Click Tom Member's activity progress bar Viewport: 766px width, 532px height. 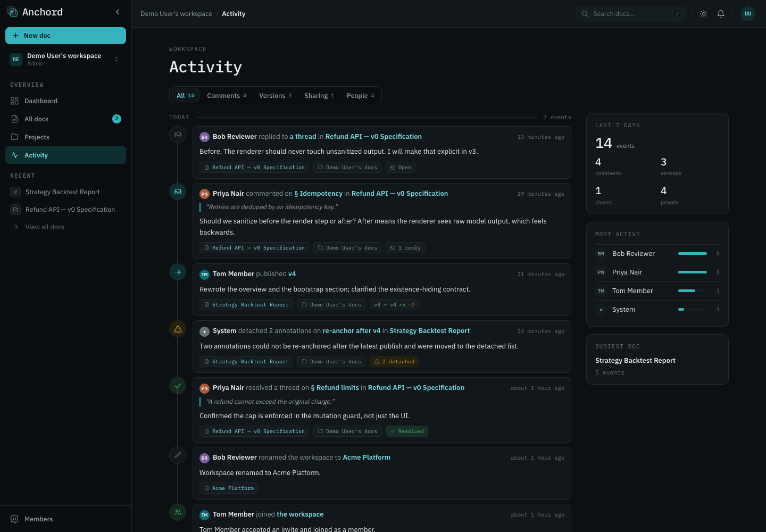click(x=693, y=291)
